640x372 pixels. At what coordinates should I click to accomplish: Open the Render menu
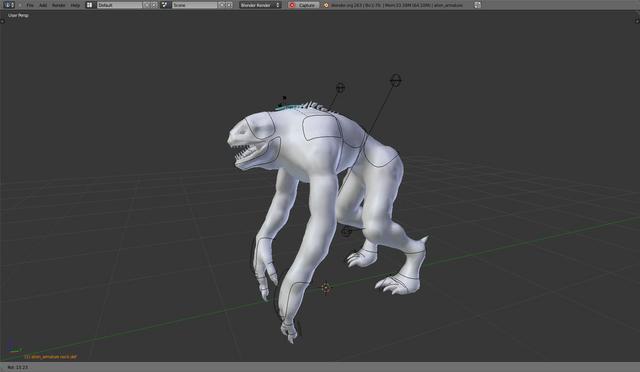point(59,5)
